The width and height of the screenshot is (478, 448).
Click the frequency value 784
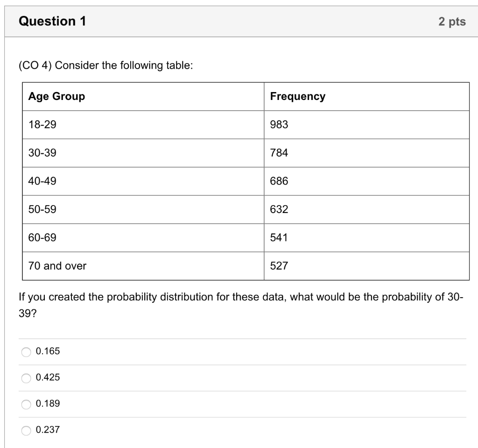pyautogui.click(x=279, y=153)
